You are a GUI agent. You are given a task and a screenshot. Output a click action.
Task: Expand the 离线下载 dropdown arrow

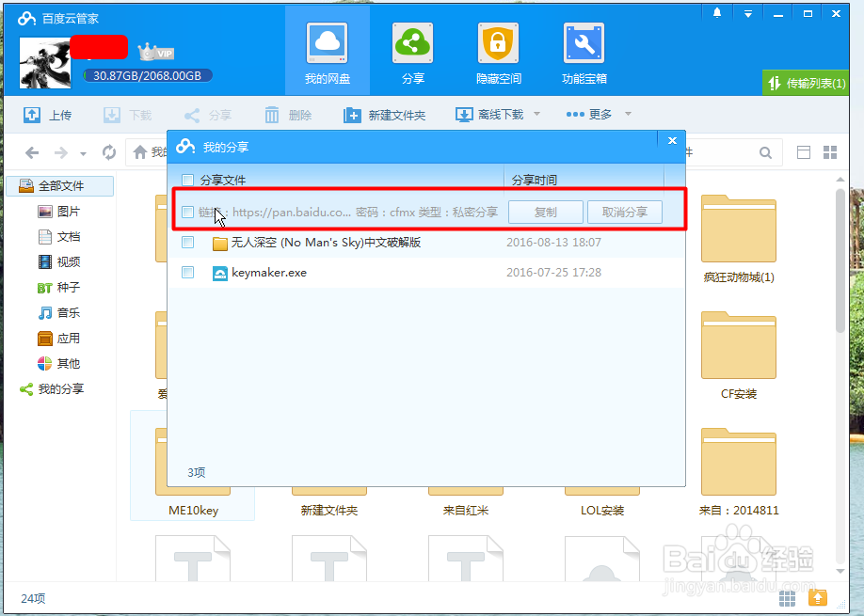point(536,114)
